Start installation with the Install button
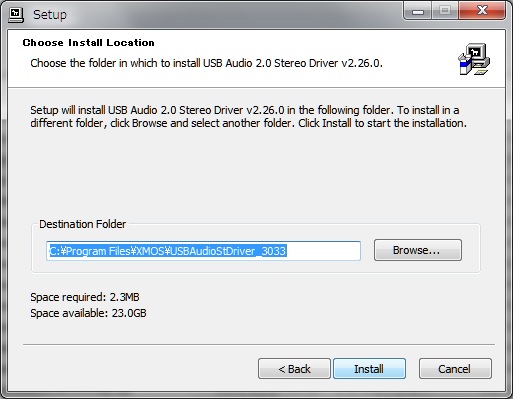 [x=369, y=369]
